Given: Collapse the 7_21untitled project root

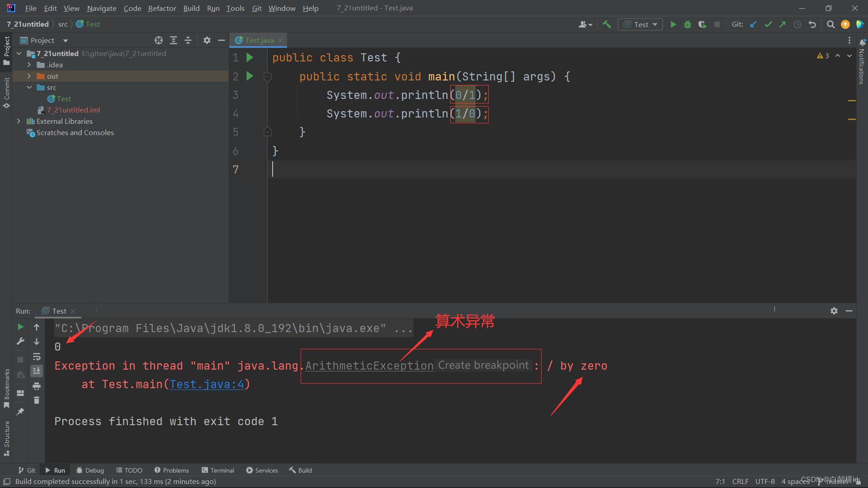Looking at the screenshot, I should pos(19,53).
